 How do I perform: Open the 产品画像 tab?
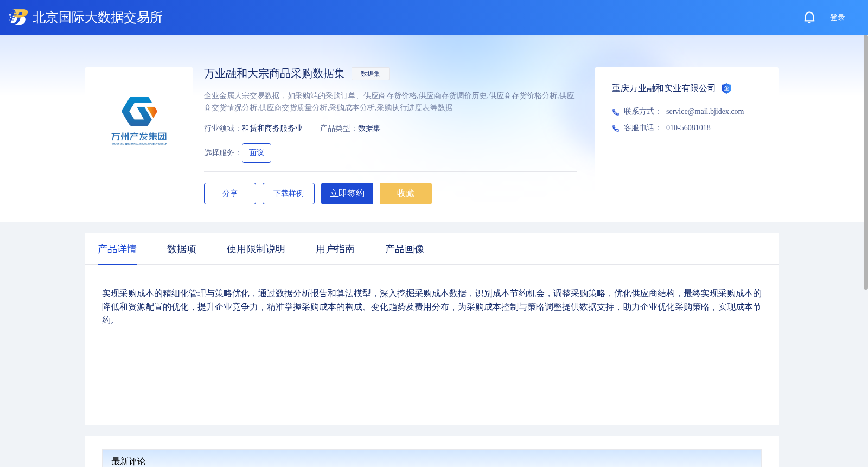(405, 249)
